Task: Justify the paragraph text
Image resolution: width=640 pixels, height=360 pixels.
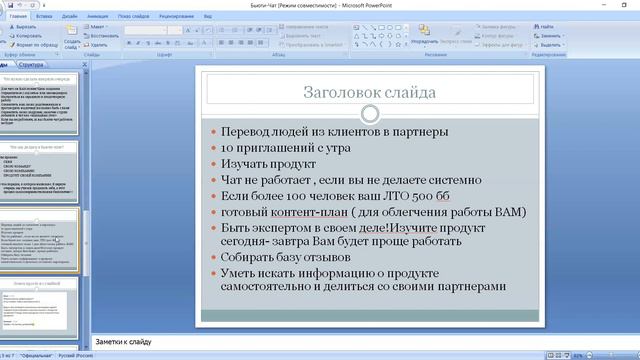Action: (x=250, y=42)
